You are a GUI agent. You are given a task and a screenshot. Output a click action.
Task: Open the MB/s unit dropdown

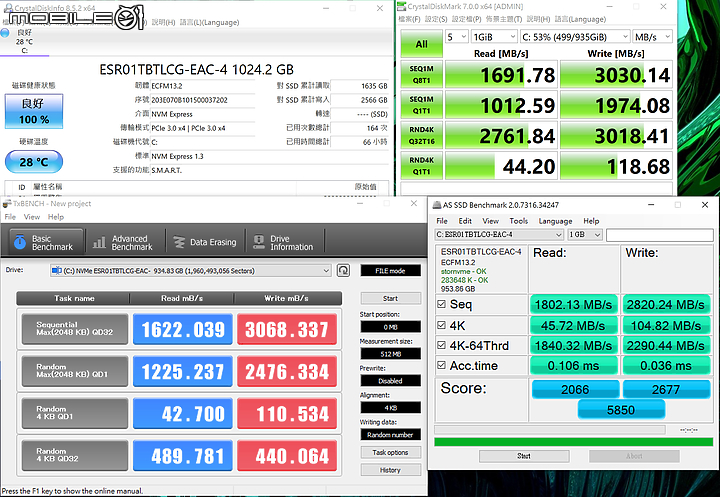click(x=652, y=37)
